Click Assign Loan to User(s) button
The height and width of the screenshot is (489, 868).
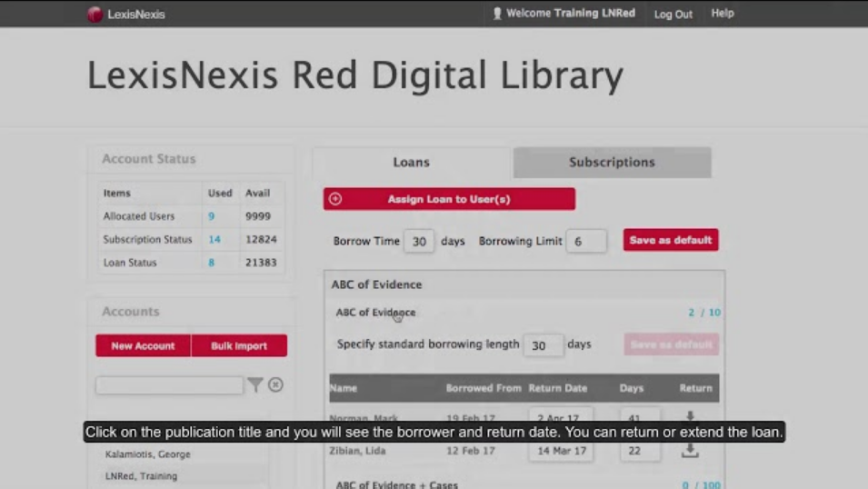coord(450,199)
